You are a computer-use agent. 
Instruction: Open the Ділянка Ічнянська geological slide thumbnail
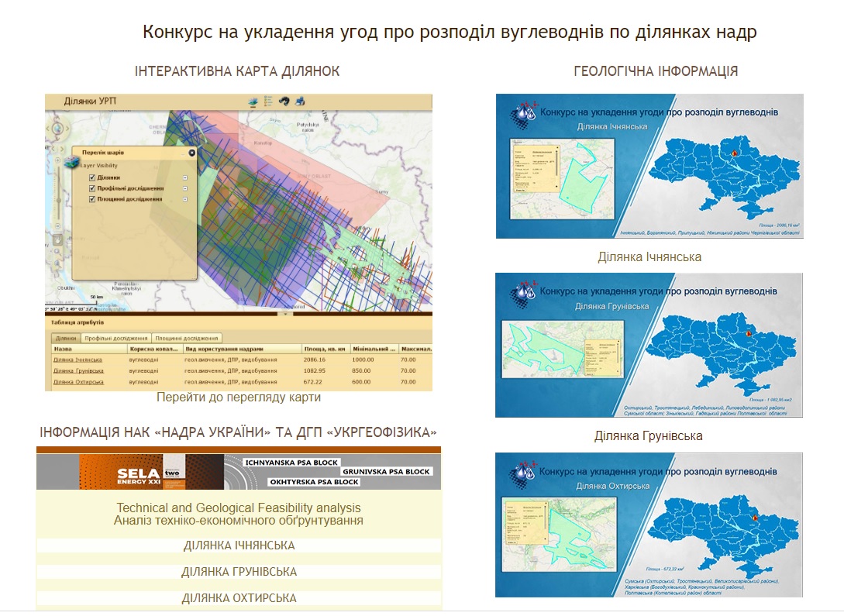coord(649,167)
